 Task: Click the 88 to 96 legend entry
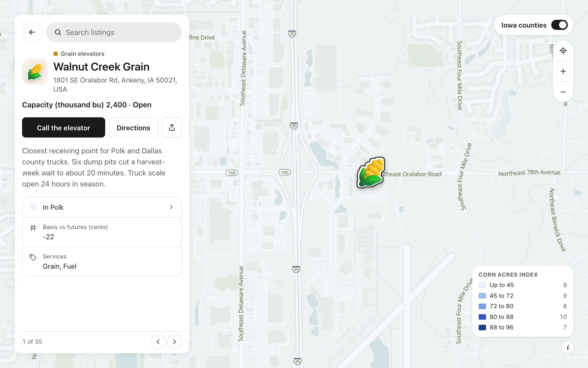coord(522,327)
